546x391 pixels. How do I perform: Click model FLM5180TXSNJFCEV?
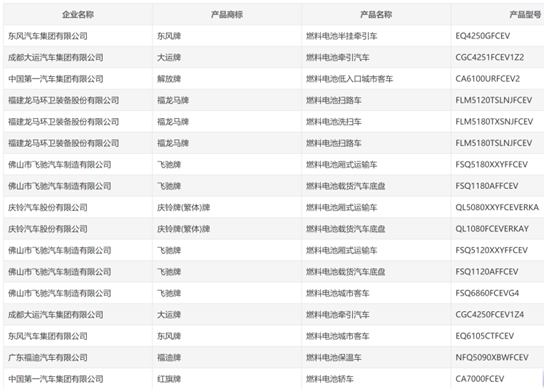(494, 122)
